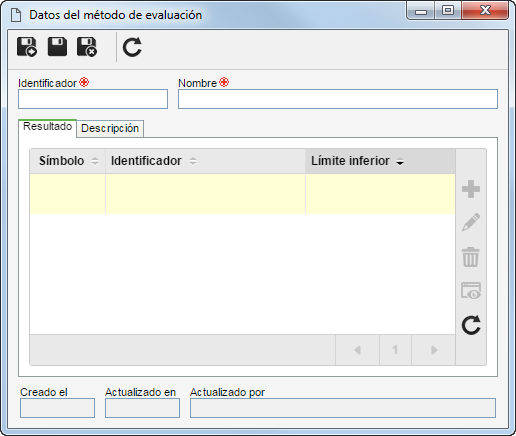Edit the selected result with the pencil icon
The width and height of the screenshot is (516, 436).
471,222
